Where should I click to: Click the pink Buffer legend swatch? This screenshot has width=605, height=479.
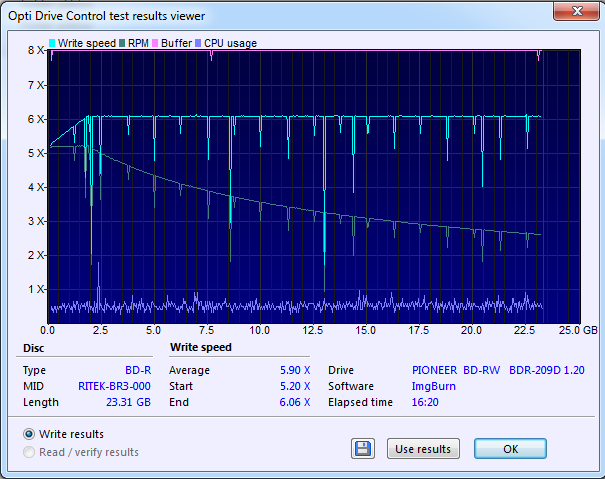point(155,43)
